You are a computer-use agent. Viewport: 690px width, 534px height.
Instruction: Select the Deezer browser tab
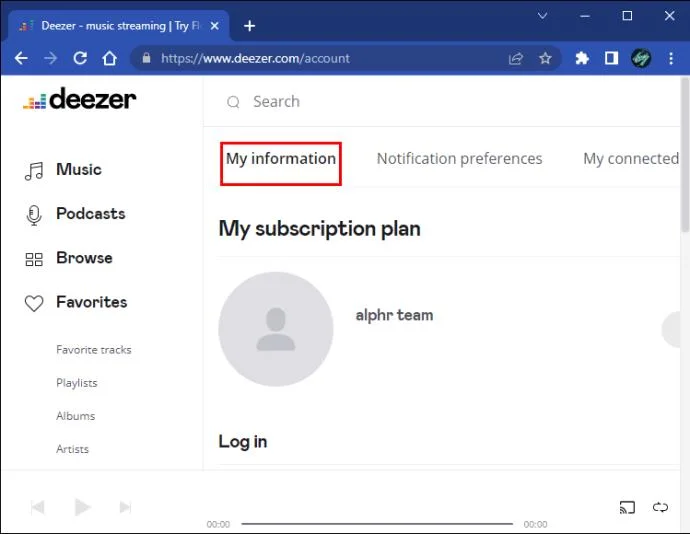119,26
